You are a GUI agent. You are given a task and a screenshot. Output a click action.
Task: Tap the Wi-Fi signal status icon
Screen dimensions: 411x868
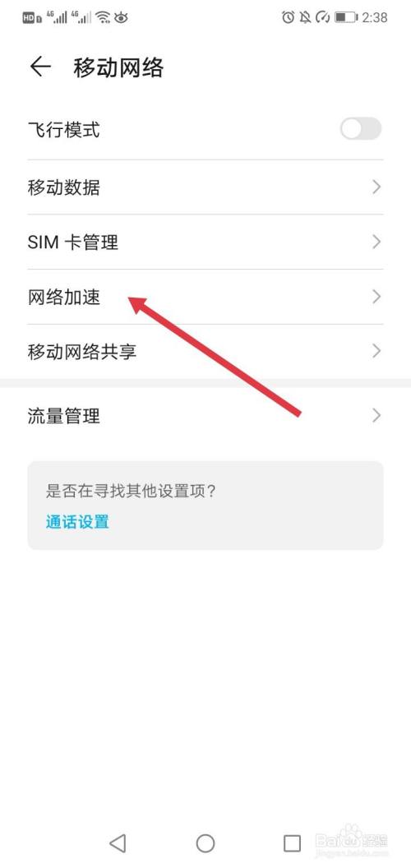(103, 17)
